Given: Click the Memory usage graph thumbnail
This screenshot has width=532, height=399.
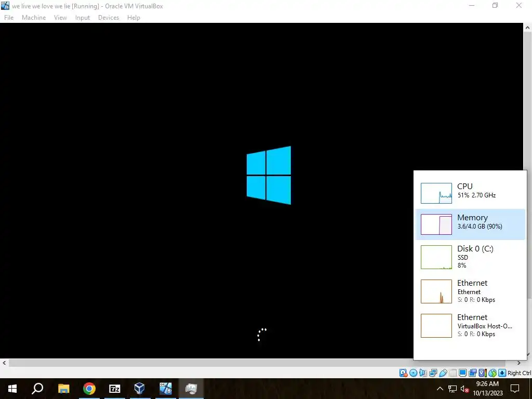Looking at the screenshot, I should pos(436,224).
